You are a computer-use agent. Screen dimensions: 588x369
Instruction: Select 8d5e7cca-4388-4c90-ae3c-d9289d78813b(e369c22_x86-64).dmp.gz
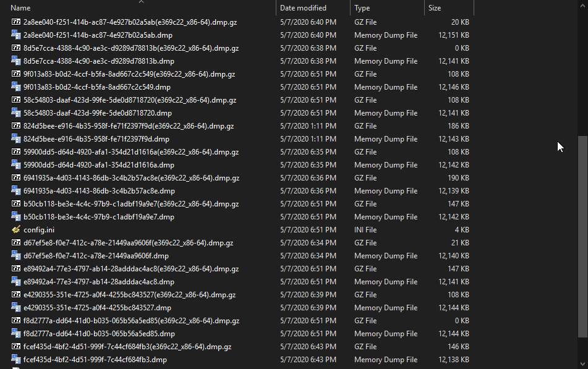[131, 48]
